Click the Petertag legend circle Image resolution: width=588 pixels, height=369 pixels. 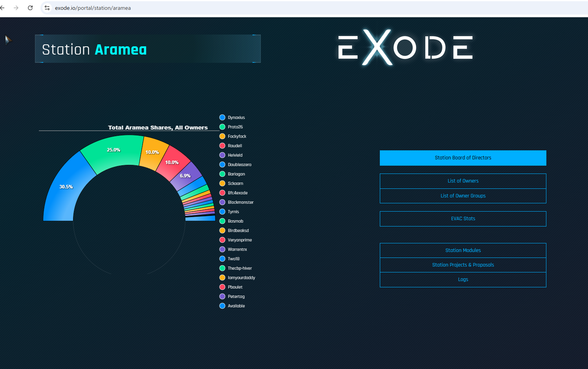point(222,296)
